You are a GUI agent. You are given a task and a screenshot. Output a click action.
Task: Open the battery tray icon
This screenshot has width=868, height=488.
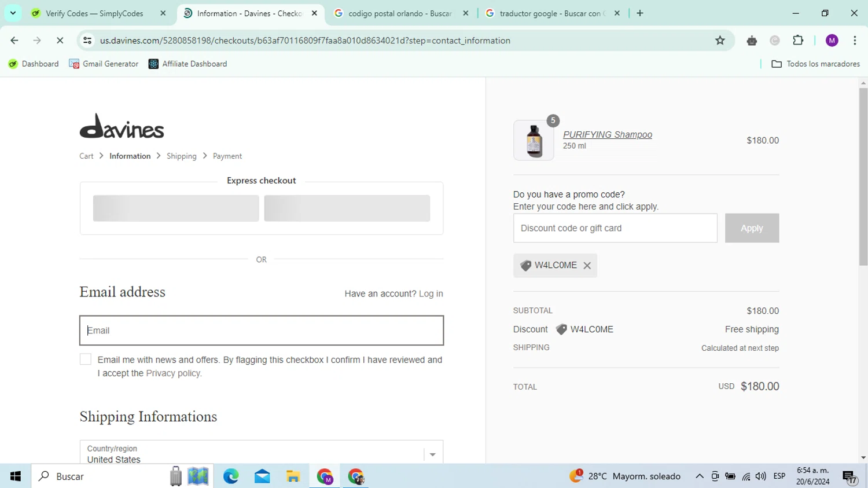[x=731, y=476]
